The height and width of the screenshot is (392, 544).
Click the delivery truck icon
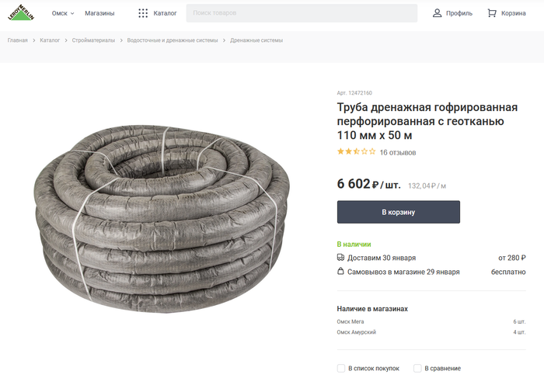(340, 258)
